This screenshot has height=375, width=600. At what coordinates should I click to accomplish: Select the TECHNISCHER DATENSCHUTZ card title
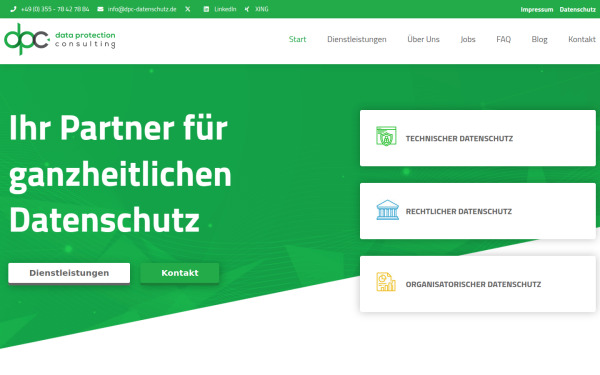click(459, 139)
